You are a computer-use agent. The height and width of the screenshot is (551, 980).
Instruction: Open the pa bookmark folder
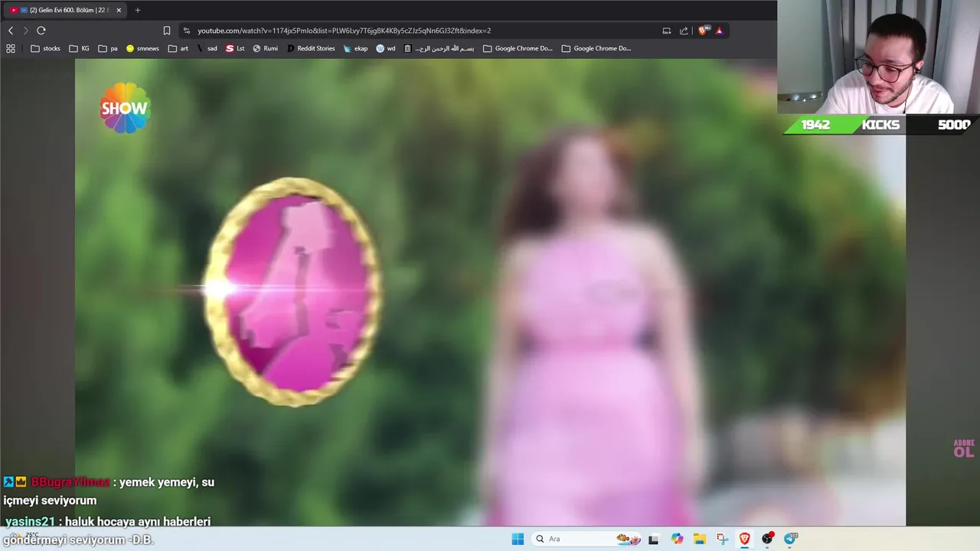click(108, 48)
